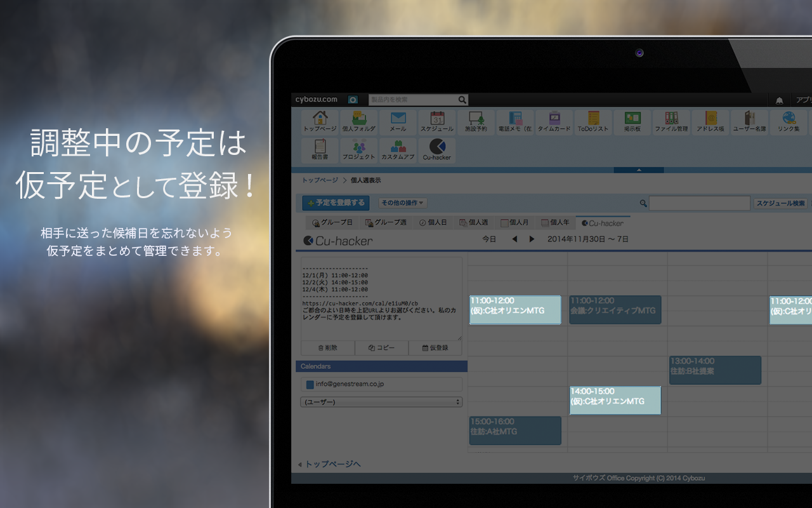Click the 予定を登録する button

point(336,203)
